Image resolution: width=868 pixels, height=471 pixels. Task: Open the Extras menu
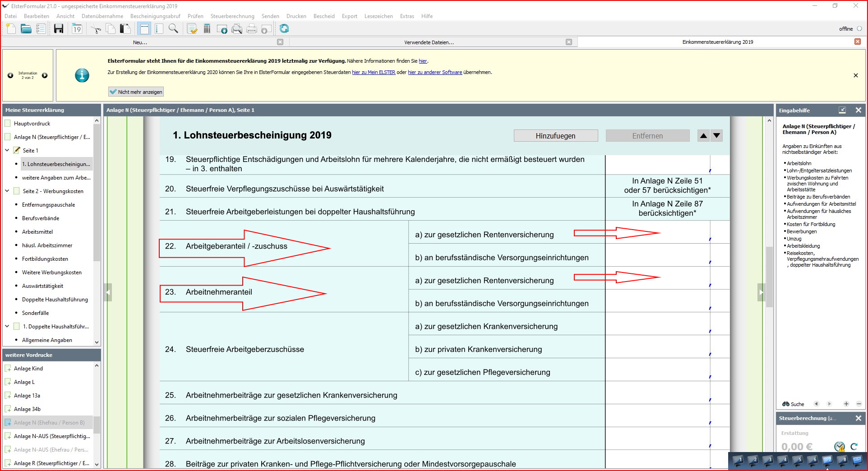407,16
